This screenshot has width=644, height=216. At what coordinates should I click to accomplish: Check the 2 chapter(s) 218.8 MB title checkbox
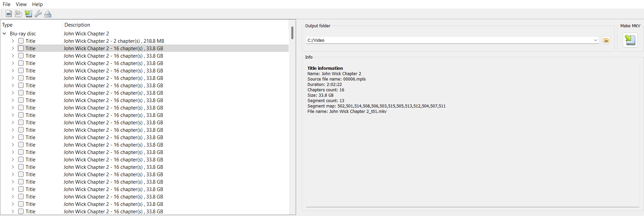point(21,41)
